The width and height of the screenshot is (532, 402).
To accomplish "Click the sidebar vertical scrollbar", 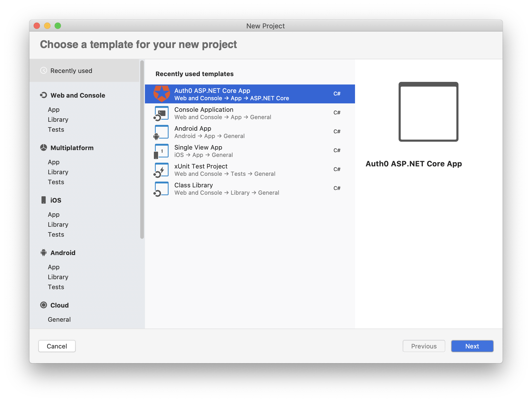I will (x=142, y=150).
